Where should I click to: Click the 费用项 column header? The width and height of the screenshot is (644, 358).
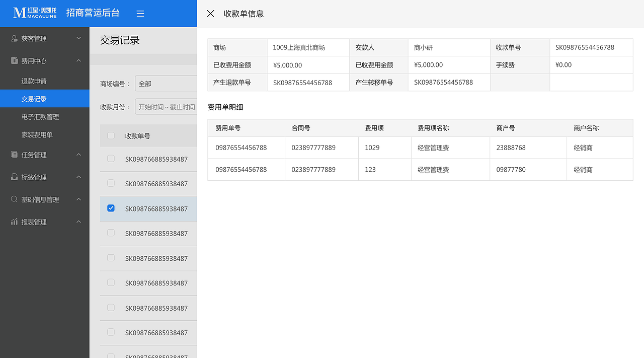coord(374,128)
